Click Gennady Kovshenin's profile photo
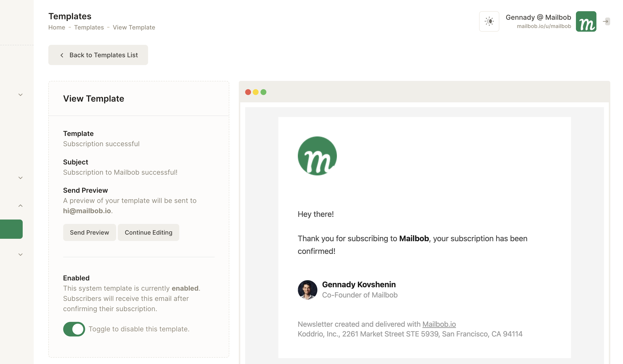Viewport: 623px width, 364px height. click(x=307, y=290)
